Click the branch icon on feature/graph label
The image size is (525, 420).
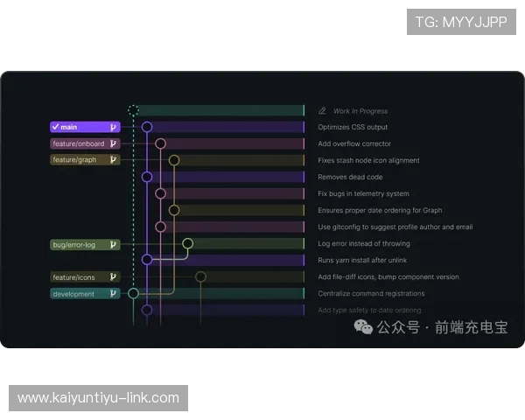coord(113,160)
